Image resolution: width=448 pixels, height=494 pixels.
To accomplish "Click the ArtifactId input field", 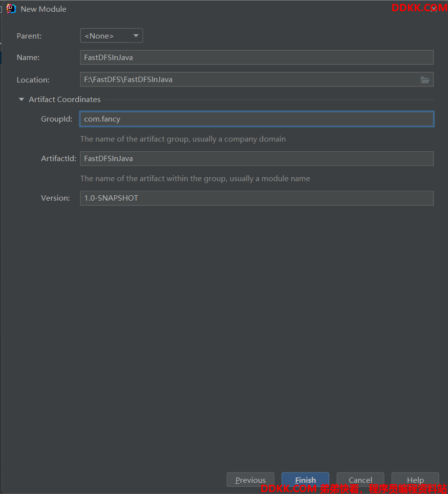I will pyautogui.click(x=256, y=159).
